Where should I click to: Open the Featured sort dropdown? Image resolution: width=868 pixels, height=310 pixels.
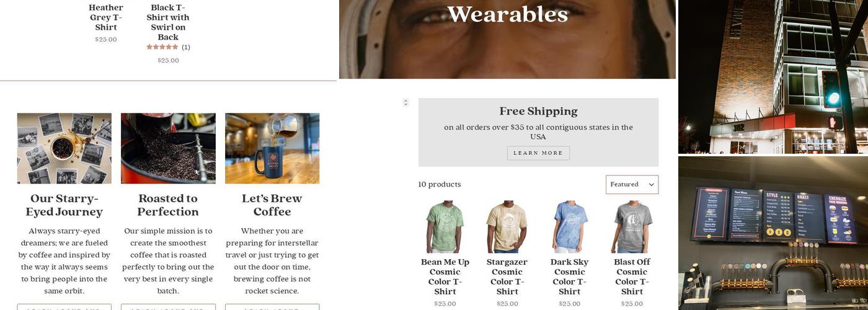click(632, 184)
